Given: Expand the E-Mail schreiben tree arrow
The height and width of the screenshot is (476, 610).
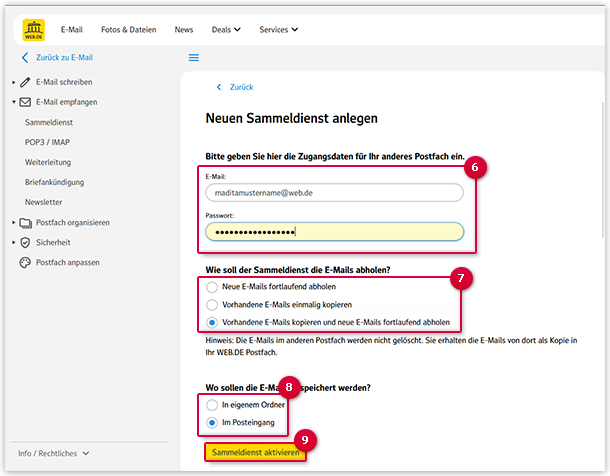Looking at the screenshot, I should tap(14, 82).
